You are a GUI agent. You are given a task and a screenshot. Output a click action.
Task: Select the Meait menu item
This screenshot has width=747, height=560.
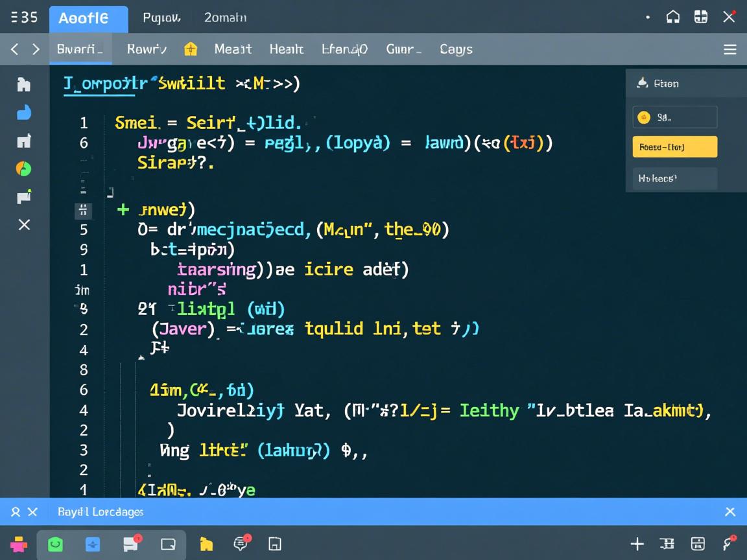233,49
